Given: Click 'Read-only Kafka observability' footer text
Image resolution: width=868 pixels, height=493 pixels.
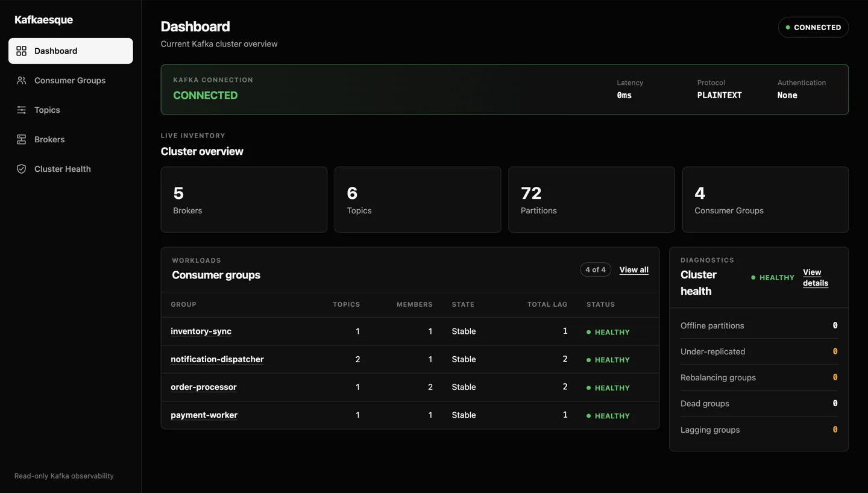Looking at the screenshot, I should pos(64,476).
